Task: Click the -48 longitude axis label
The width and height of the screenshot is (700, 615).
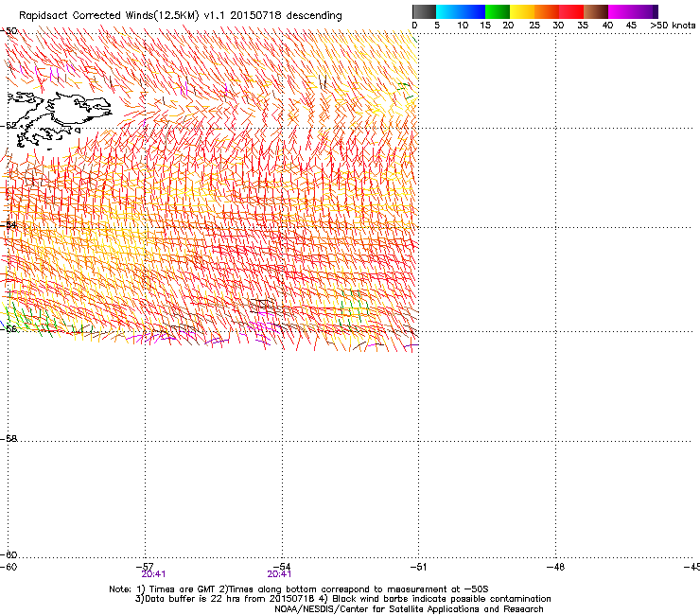Action: [x=555, y=567]
